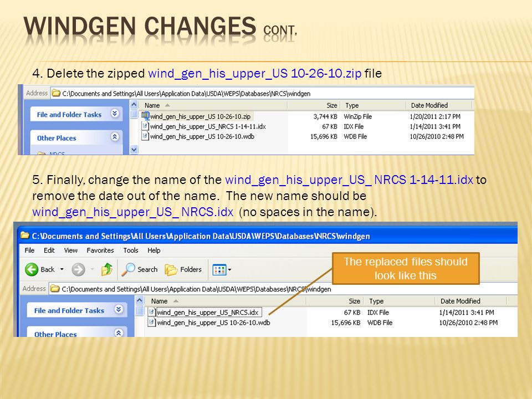532x399 pixels.
Task: Open the File menu
Action: tap(29, 250)
